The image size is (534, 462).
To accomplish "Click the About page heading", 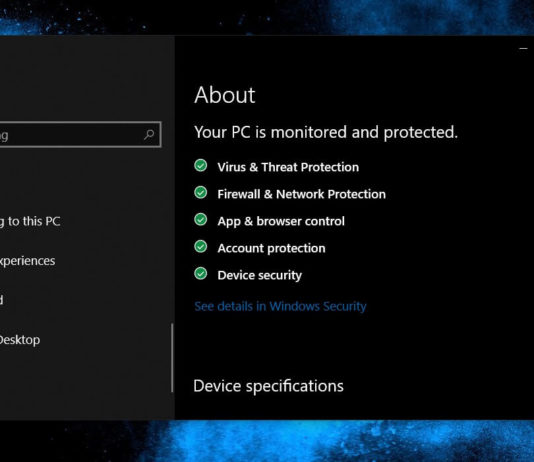I will [x=225, y=95].
